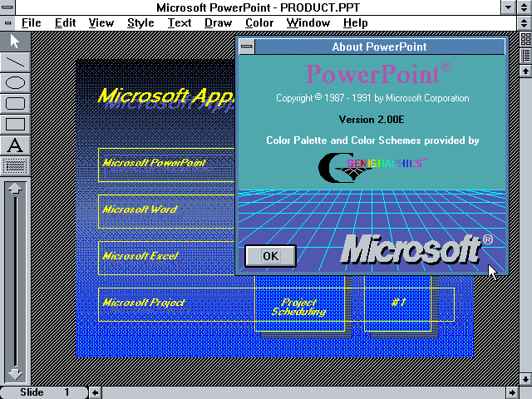Screen dimensions: 532x399
Task: Select the Ellipse drawing tool
Action: tap(15, 83)
